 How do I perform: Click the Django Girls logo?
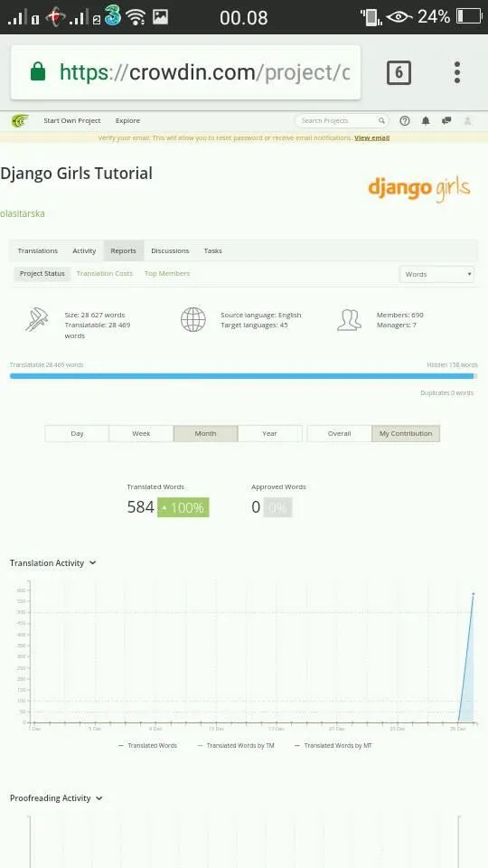pos(418,189)
